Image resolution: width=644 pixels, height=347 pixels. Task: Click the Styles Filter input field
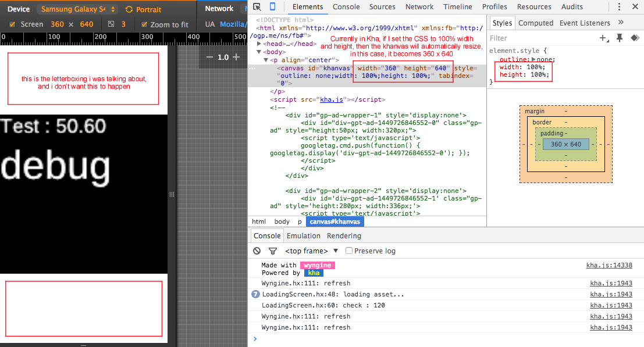tap(542, 38)
